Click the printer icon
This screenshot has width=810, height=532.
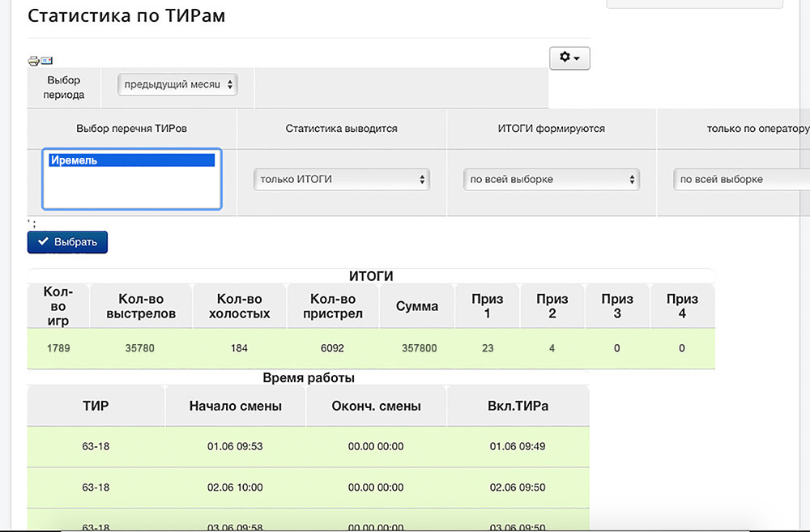[33, 61]
